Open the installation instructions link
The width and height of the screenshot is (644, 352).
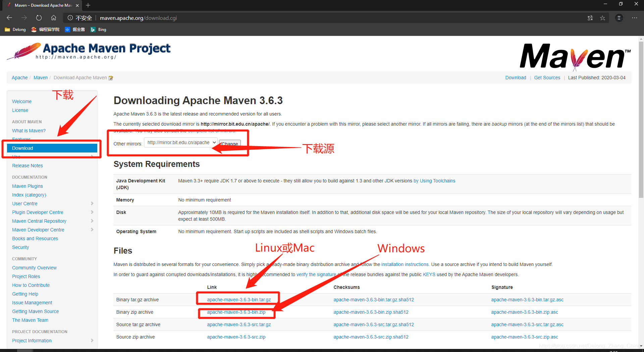point(405,264)
